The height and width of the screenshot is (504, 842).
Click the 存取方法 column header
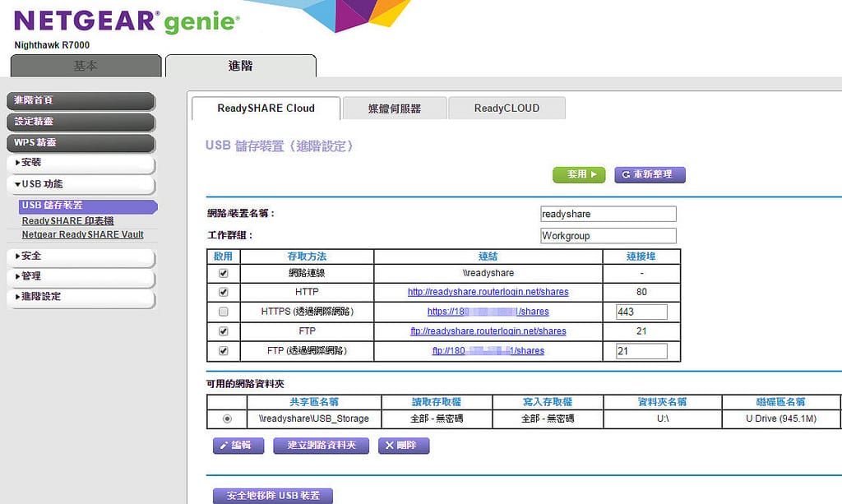pos(308,257)
